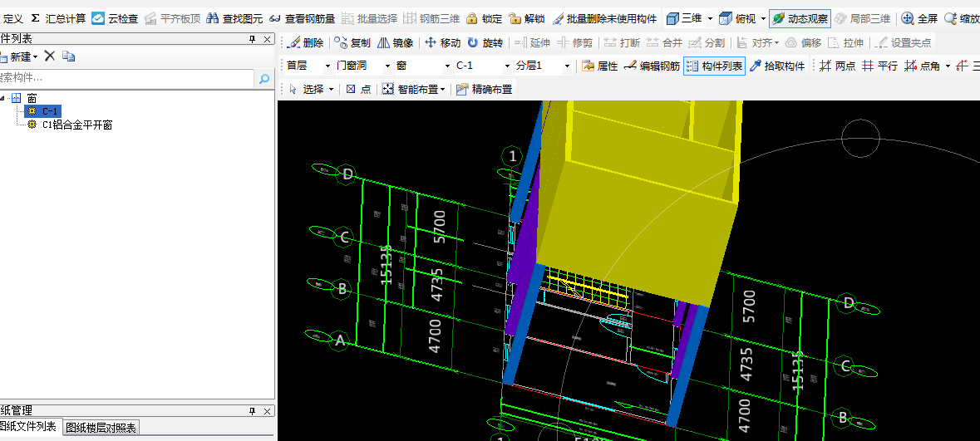Open the 新建 new component dropdown

35,56
